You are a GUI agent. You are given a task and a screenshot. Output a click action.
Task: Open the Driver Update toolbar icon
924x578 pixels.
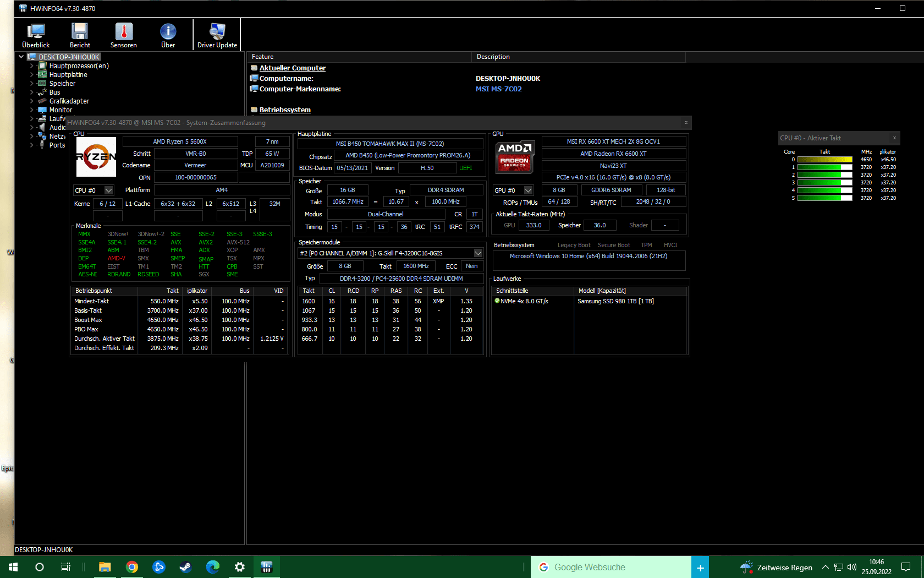[x=217, y=35]
